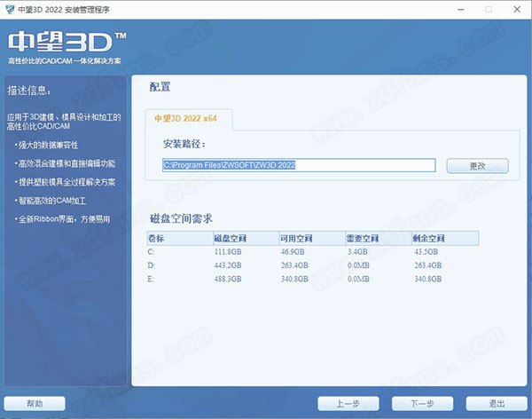Click the 下一步 button to proceed

pos(422,404)
